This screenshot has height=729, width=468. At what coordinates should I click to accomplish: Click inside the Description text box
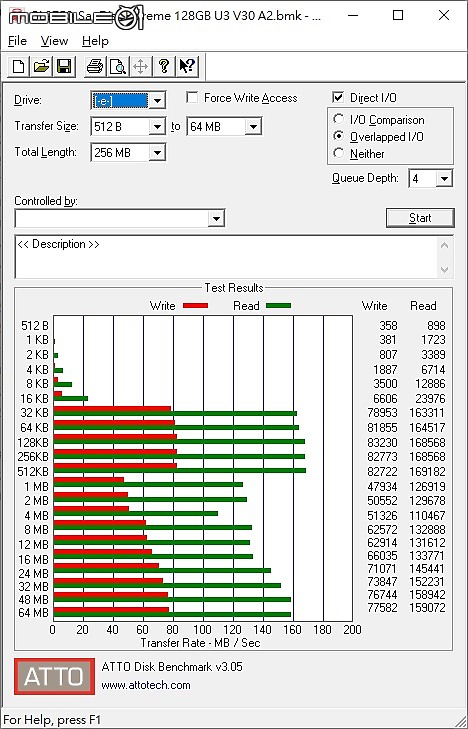click(227, 257)
